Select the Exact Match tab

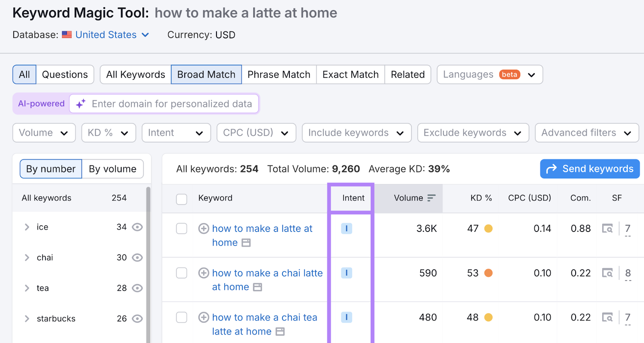pyautogui.click(x=350, y=74)
